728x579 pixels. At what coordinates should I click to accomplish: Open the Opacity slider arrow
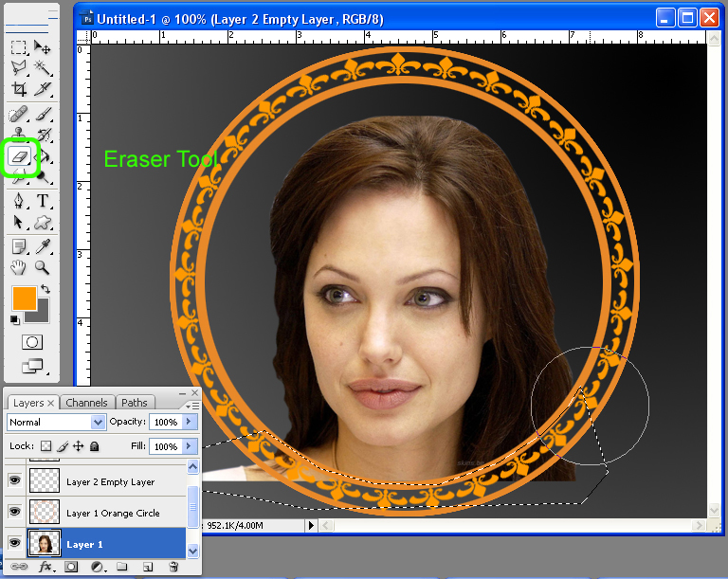click(189, 422)
